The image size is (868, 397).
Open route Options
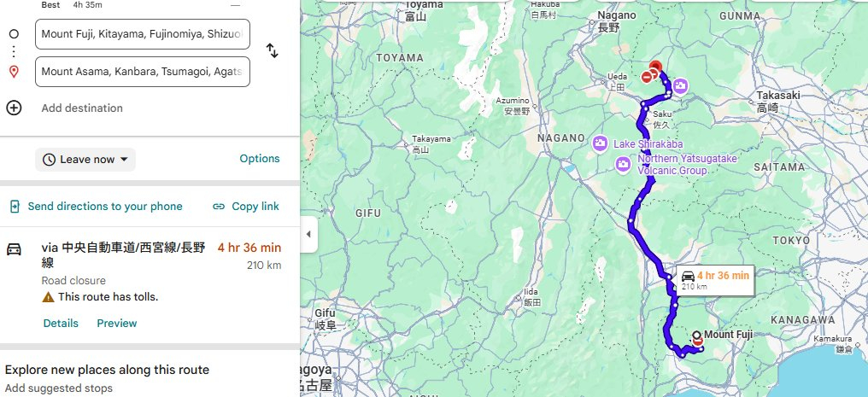[259, 159]
